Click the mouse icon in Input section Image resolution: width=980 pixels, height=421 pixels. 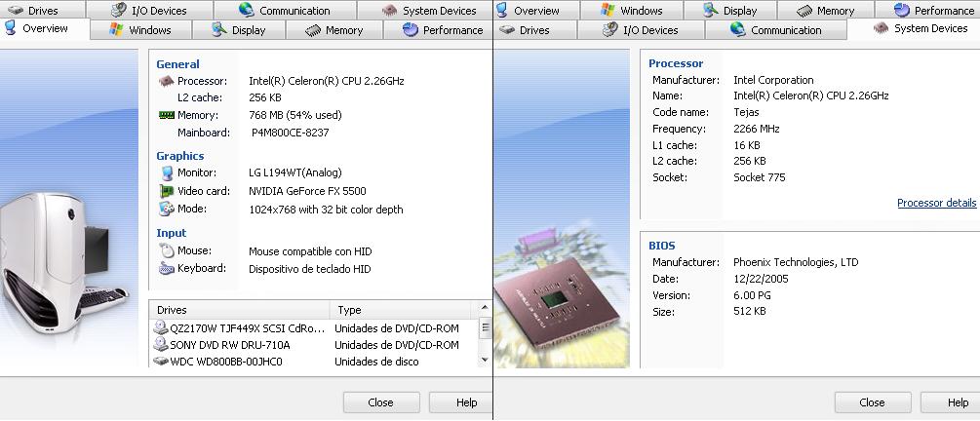(167, 251)
